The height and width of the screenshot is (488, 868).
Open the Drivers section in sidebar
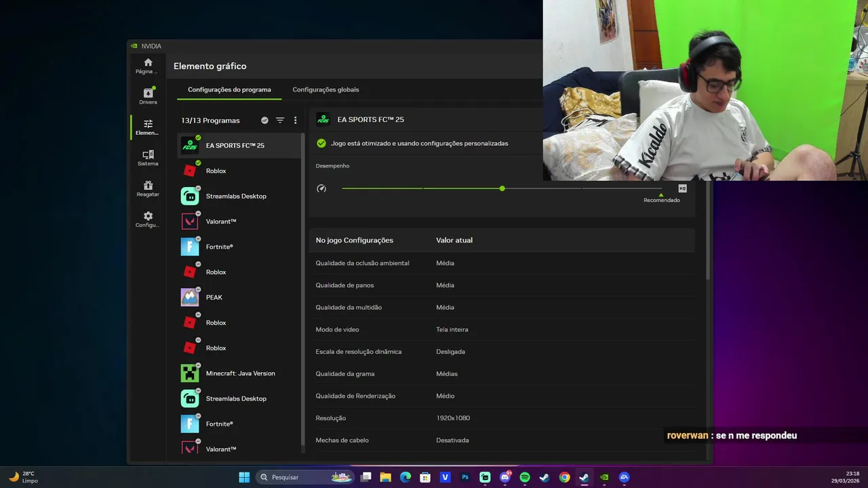click(148, 96)
